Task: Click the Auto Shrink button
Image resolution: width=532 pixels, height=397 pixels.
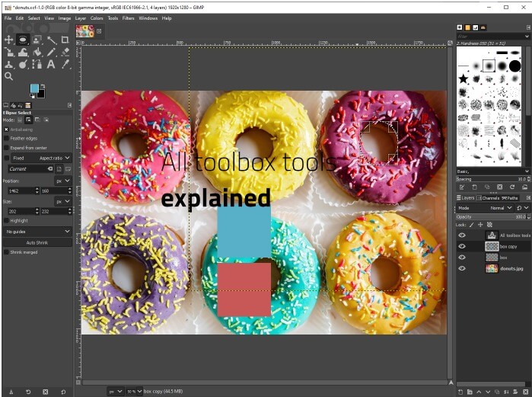Action: click(x=37, y=242)
